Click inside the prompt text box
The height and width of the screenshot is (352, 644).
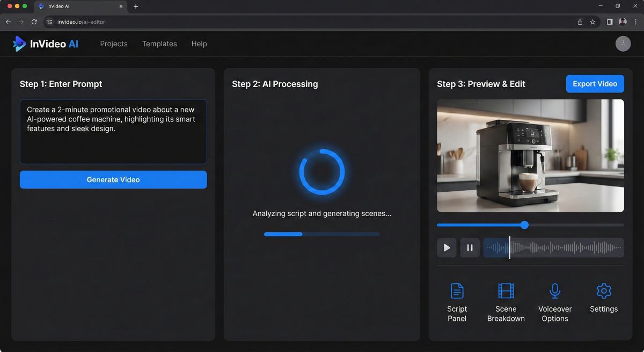click(x=113, y=131)
